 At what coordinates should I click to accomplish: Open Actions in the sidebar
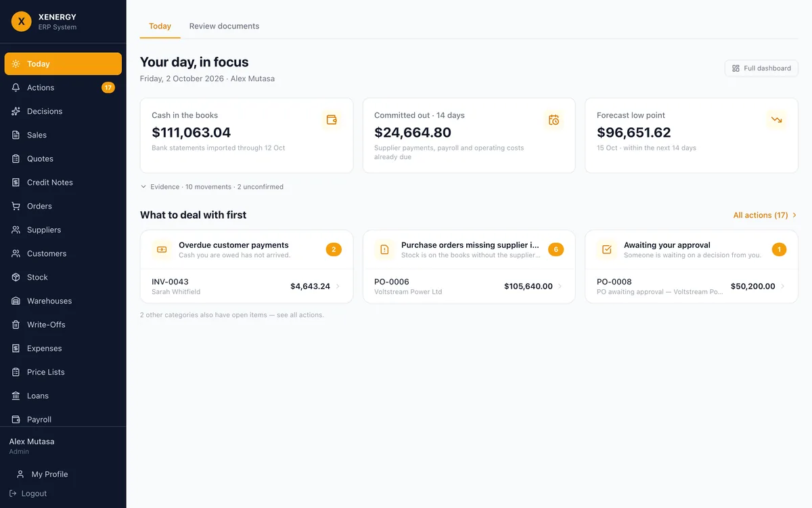point(63,87)
